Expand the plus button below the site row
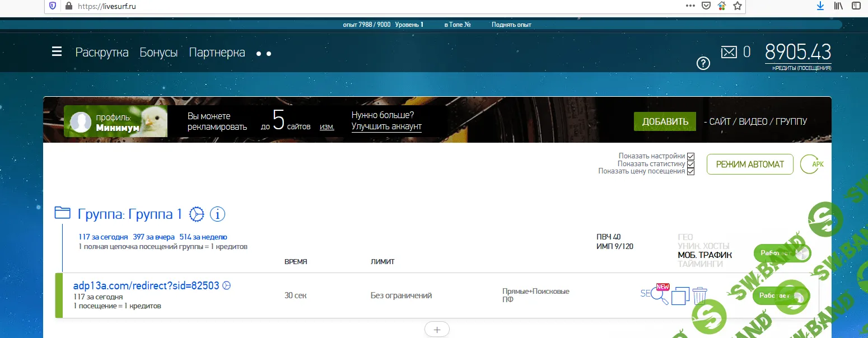The image size is (868, 338). coord(437,330)
